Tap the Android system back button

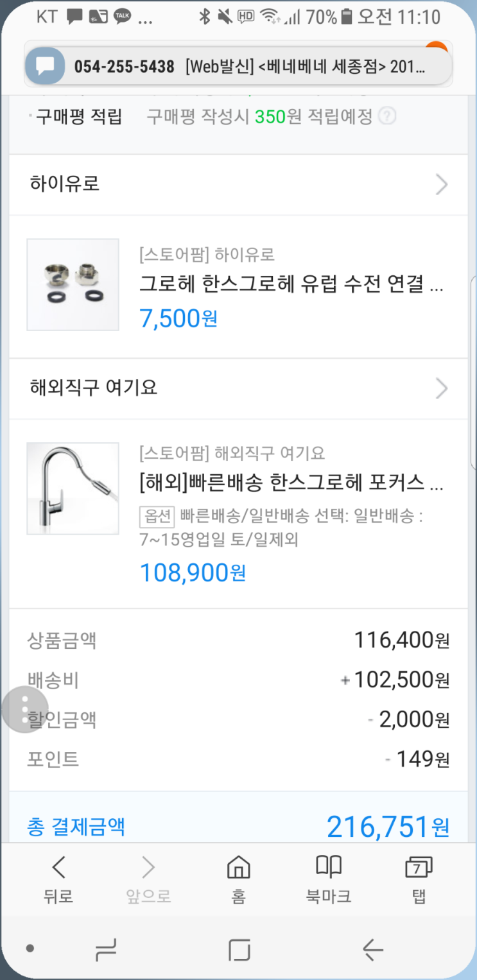372,949
